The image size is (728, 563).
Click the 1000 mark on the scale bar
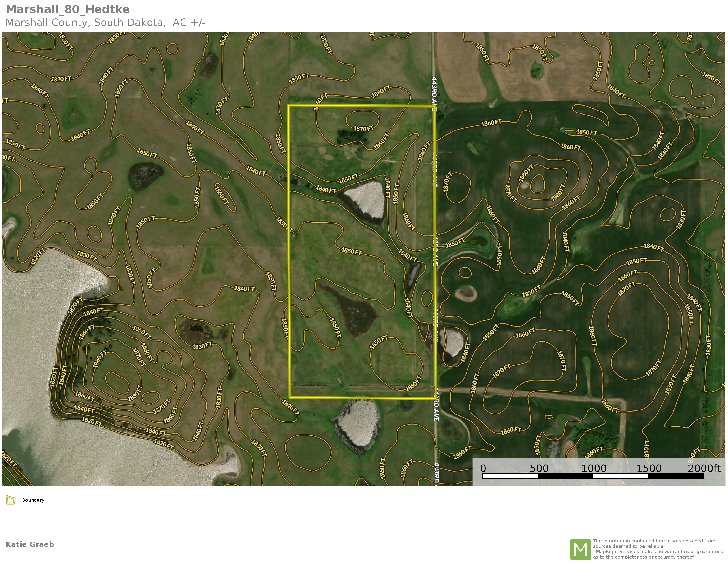pyautogui.click(x=594, y=468)
